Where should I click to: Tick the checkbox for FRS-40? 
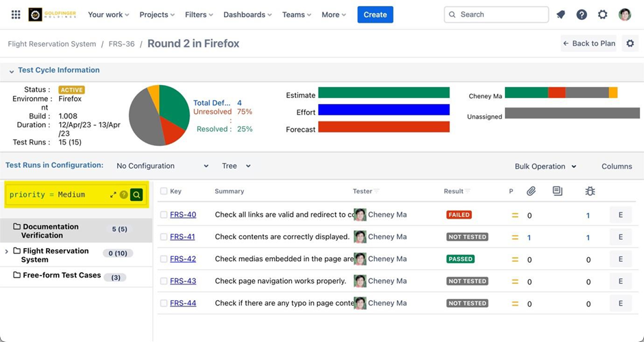164,215
